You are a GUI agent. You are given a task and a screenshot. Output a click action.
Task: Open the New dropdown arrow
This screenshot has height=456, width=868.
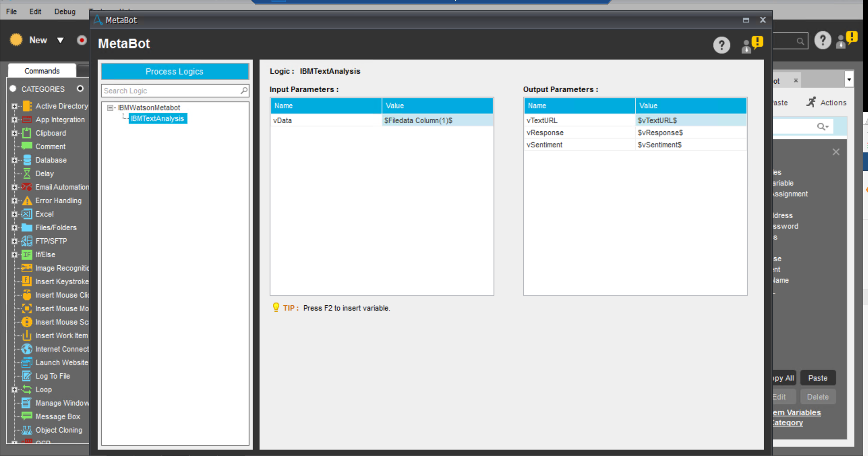[x=60, y=40]
